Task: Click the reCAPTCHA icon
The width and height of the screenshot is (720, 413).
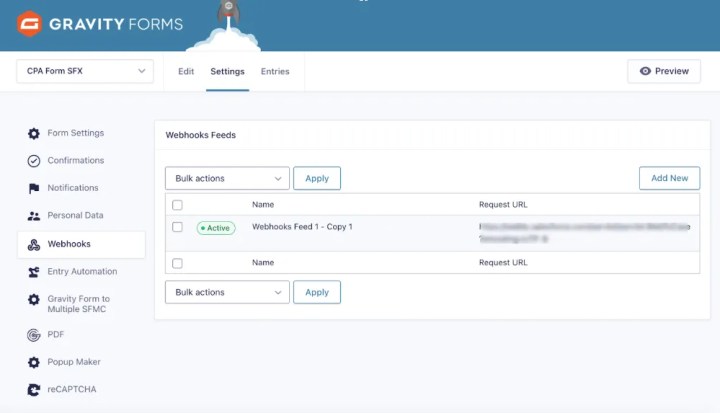Action: pyautogui.click(x=34, y=390)
